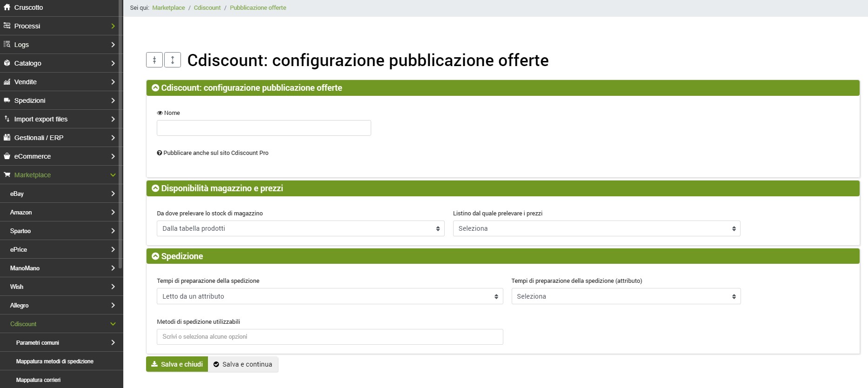
Task: Collapse Disponibilità magazzino e prezzi section
Action: (156, 188)
